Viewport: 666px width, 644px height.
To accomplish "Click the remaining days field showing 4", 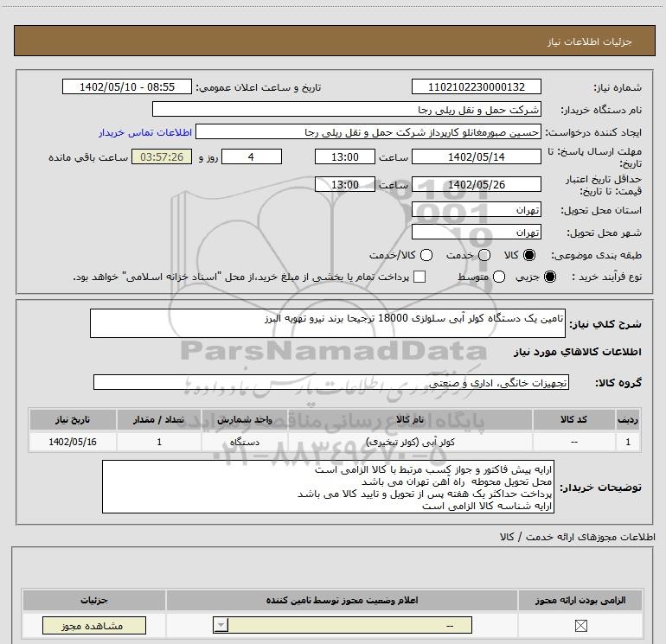I will pyautogui.click(x=252, y=157).
